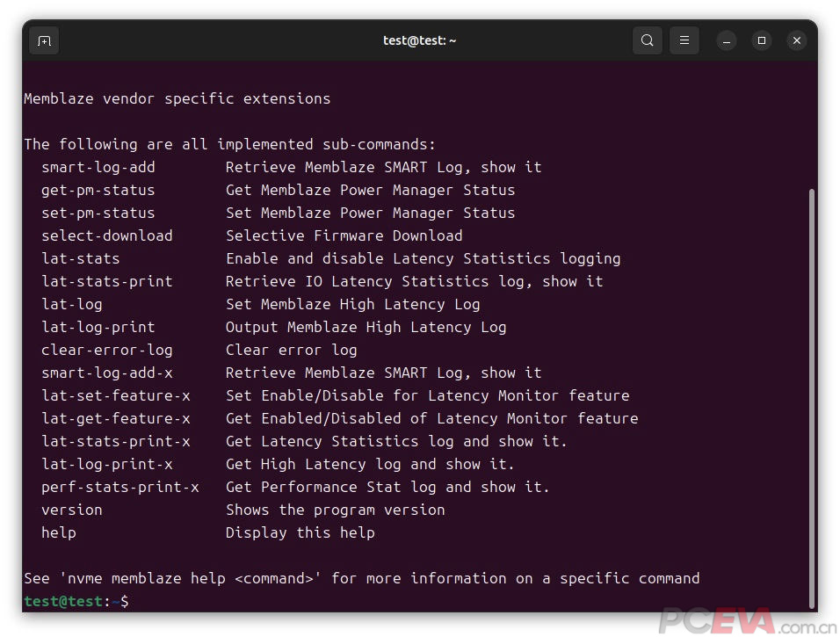
Task: Click the 'nvme memblaze help' hint line
Action: point(362,578)
